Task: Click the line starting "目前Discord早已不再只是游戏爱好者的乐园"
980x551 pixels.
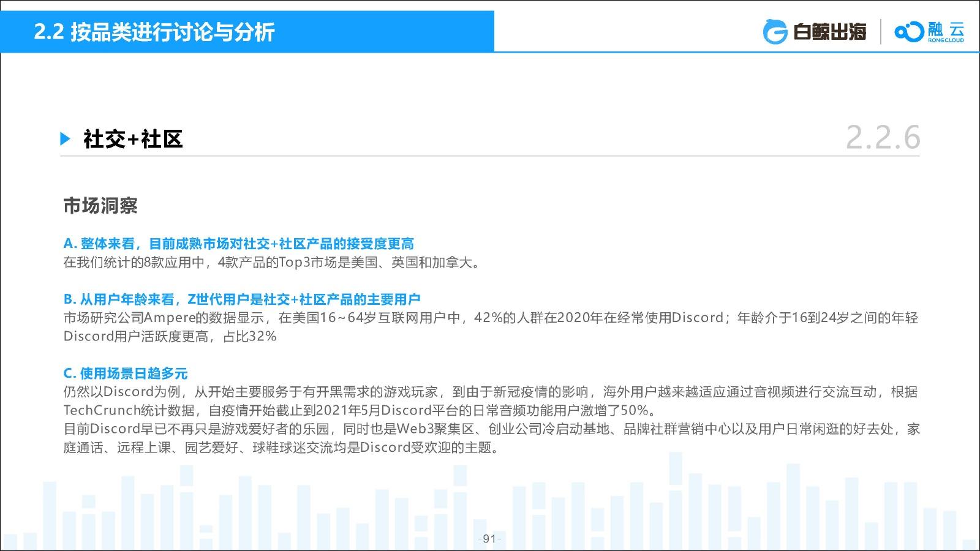Action: tap(491, 429)
